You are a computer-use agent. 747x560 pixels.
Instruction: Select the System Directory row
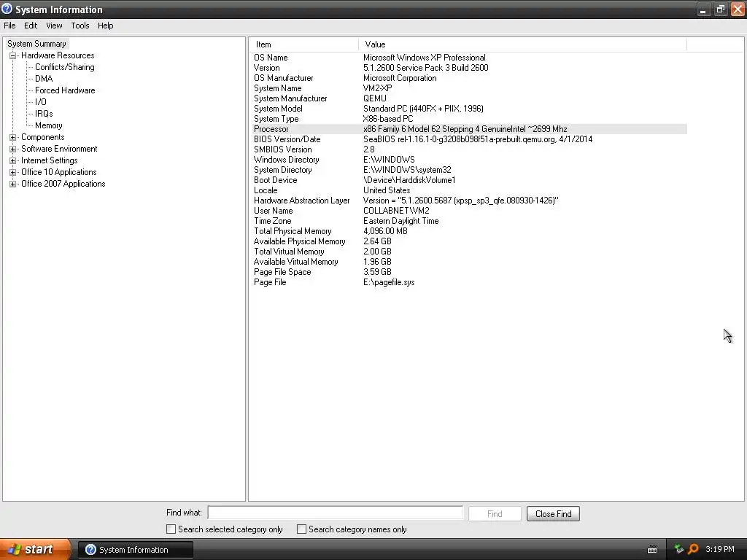coord(469,170)
